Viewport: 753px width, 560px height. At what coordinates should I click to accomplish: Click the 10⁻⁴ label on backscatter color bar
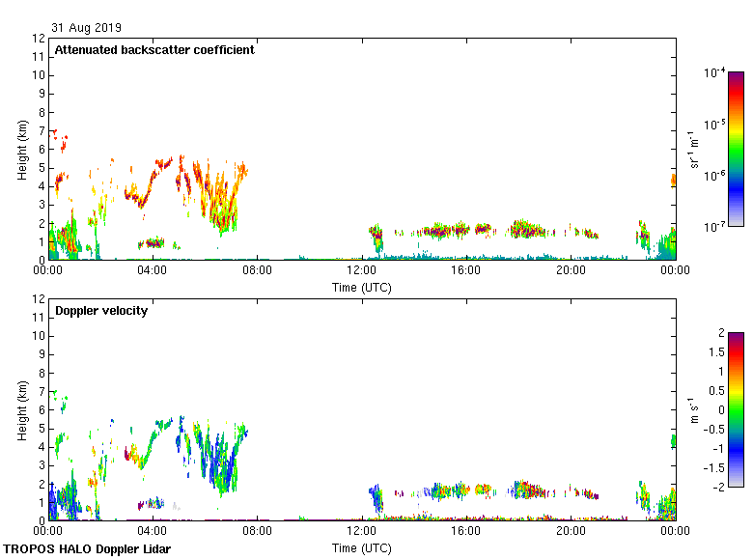click(714, 72)
